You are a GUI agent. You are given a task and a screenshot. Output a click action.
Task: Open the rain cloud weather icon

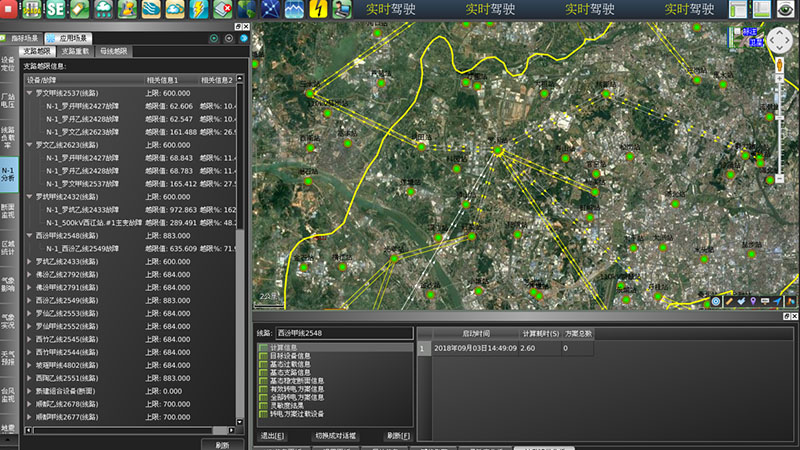pyautogui.click(x=103, y=10)
